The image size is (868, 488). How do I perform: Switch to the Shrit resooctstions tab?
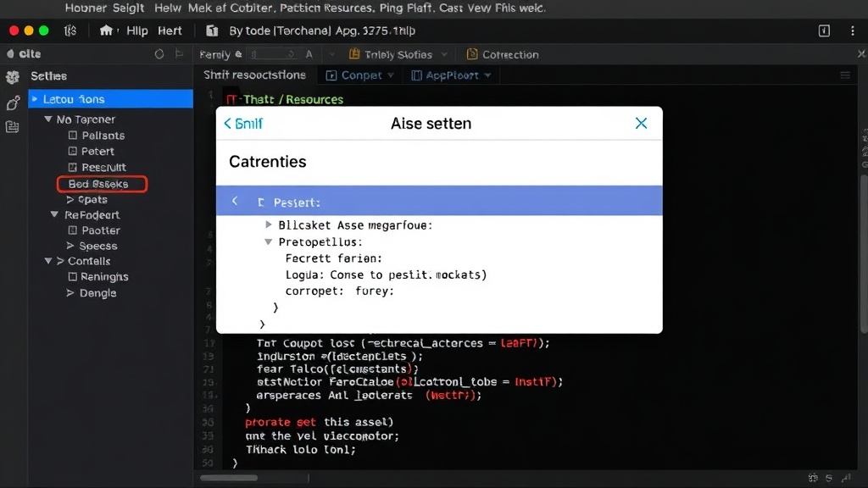(x=254, y=75)
